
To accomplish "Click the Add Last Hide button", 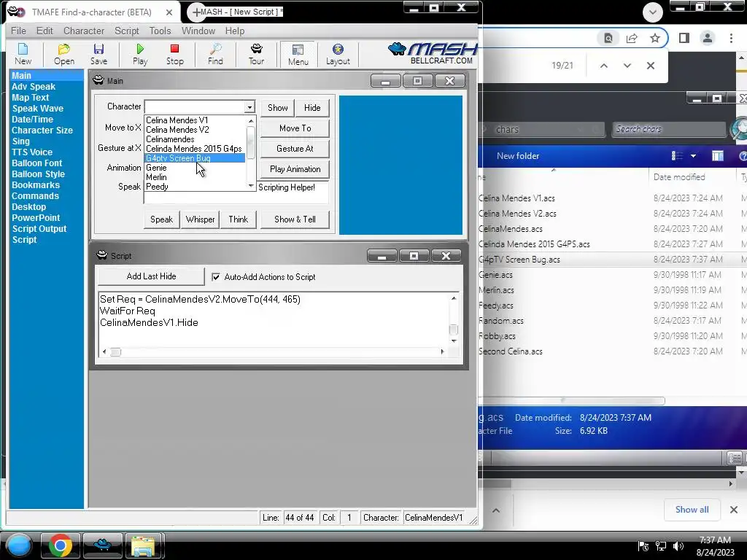I will point(152,276).
